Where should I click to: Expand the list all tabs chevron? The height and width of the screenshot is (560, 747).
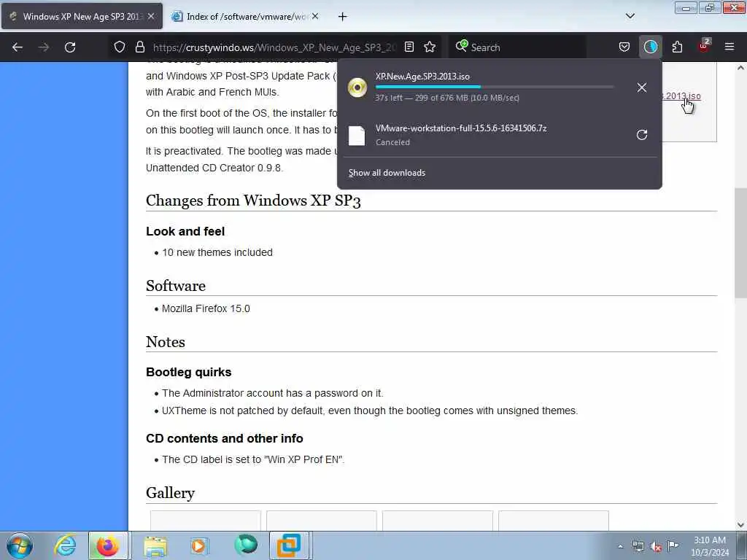[630, 16]
